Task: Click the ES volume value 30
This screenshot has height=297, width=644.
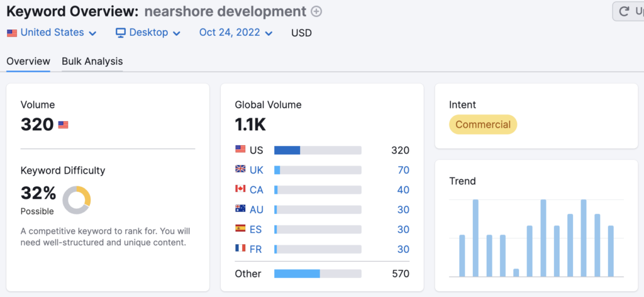Action: (402, 229)
